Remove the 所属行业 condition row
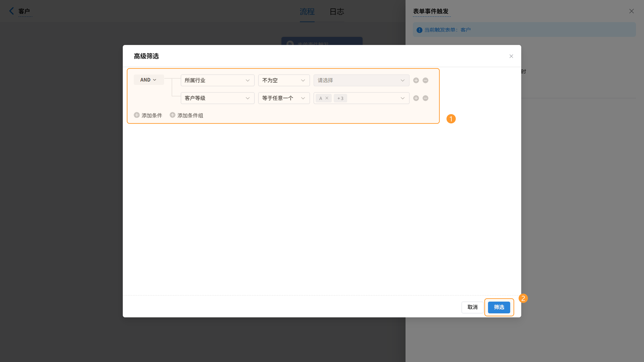The width and height of the screenshot is (644, 362). click(425, 80)
